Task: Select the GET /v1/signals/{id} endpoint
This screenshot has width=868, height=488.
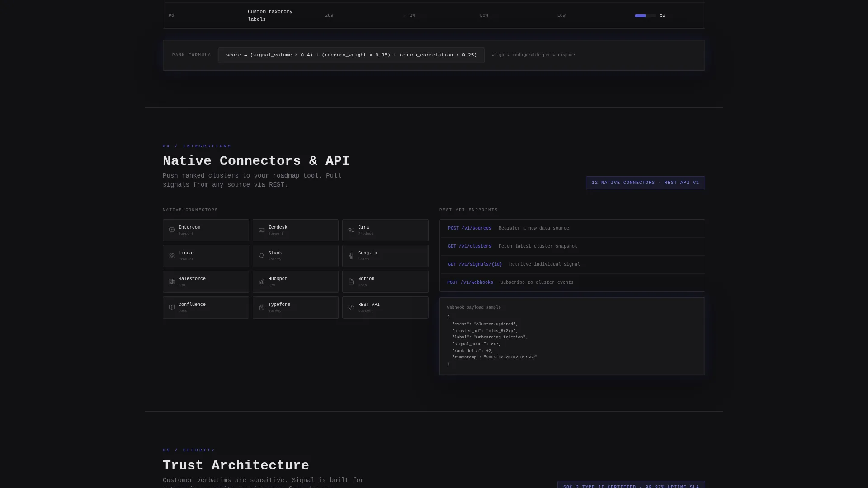Action: coord(572,264)
